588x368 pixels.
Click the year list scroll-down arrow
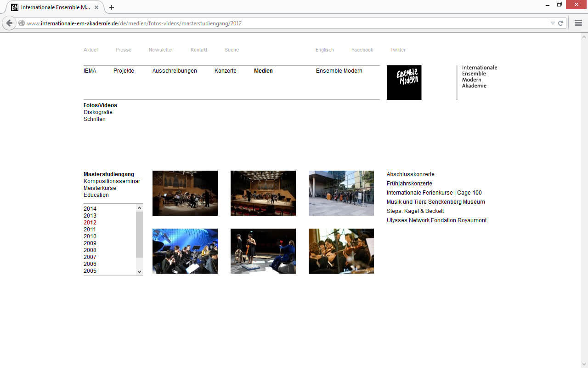140,272
